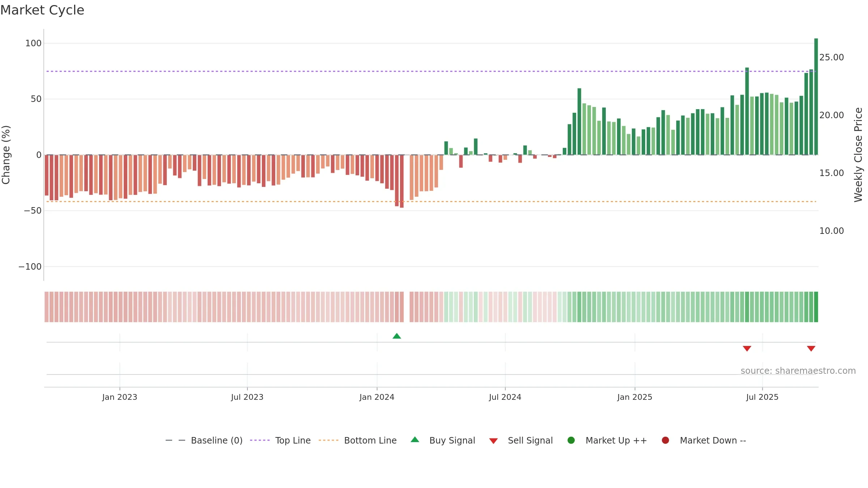868x488 pixels.
Task: Toggle the Baseline (0) legend entry
Action: point(204,440)
